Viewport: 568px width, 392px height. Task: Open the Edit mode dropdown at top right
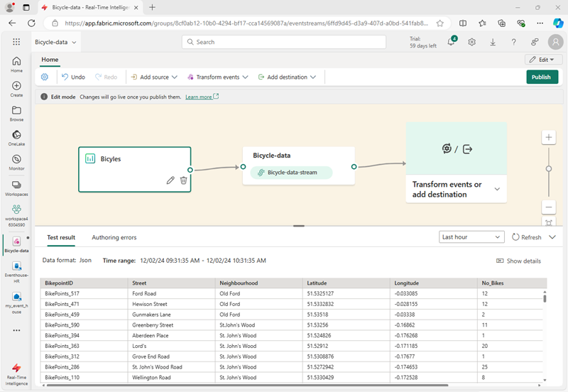pos(543,60)
